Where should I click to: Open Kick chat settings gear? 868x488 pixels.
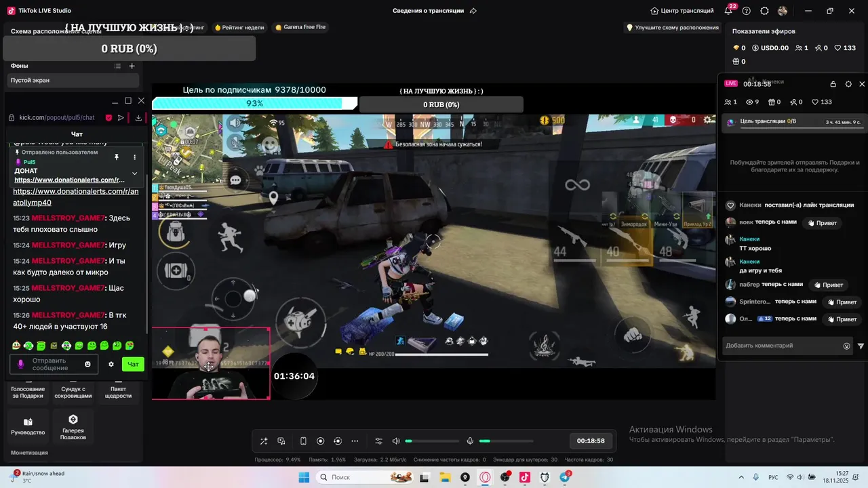click(111, 364)
